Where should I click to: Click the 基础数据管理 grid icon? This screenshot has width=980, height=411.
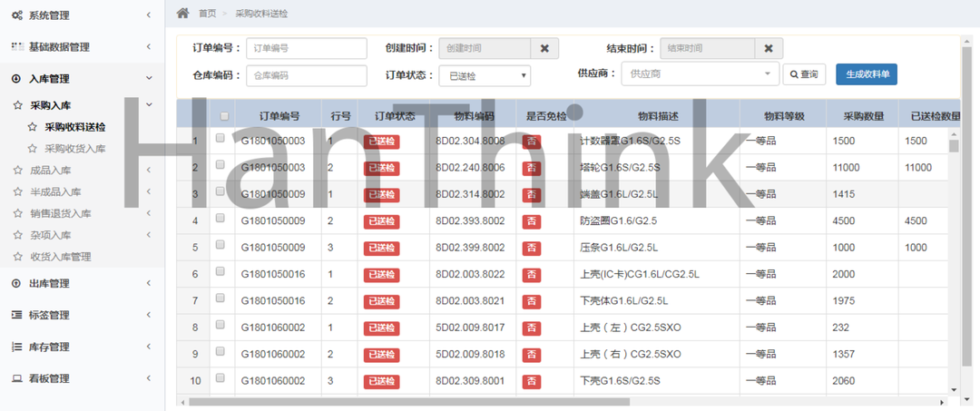[16, 46]
